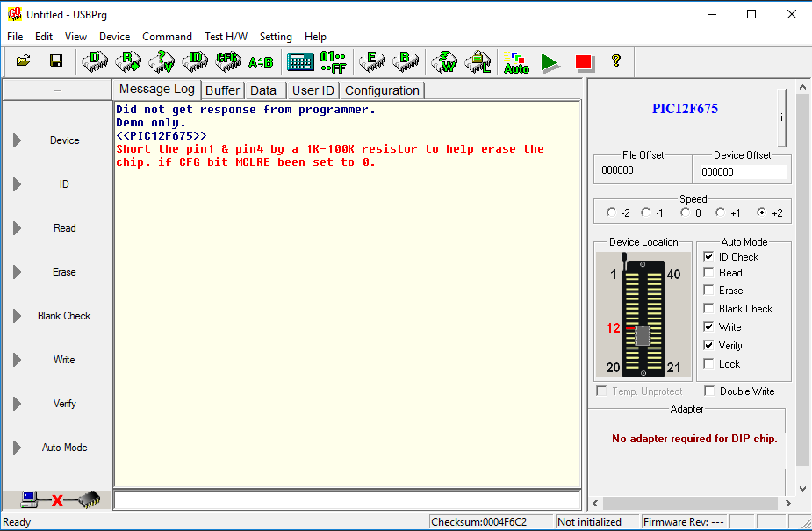Select speed 0 radio button
Viewport: 812px width, 531px height.
(685, 212)
